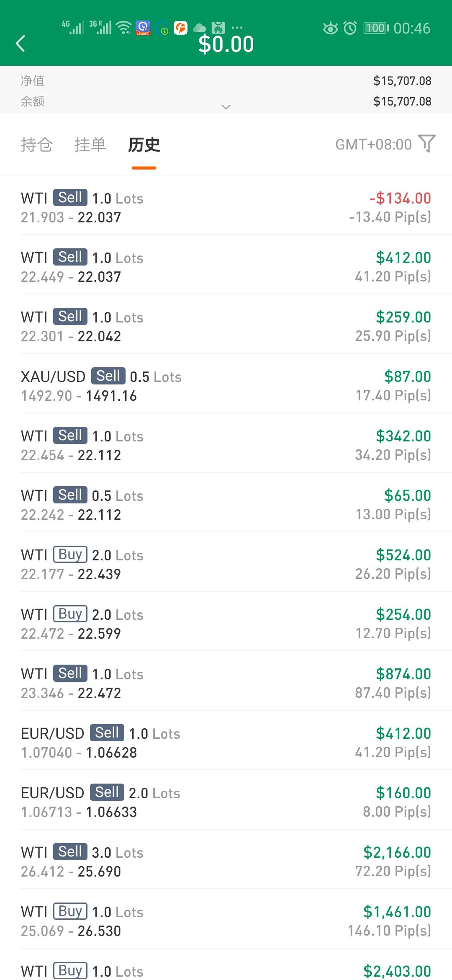Screen dimensions: 452x980
Task: Tap the $874.00 WTI Sell trade
Action: [x=226, y=683]
